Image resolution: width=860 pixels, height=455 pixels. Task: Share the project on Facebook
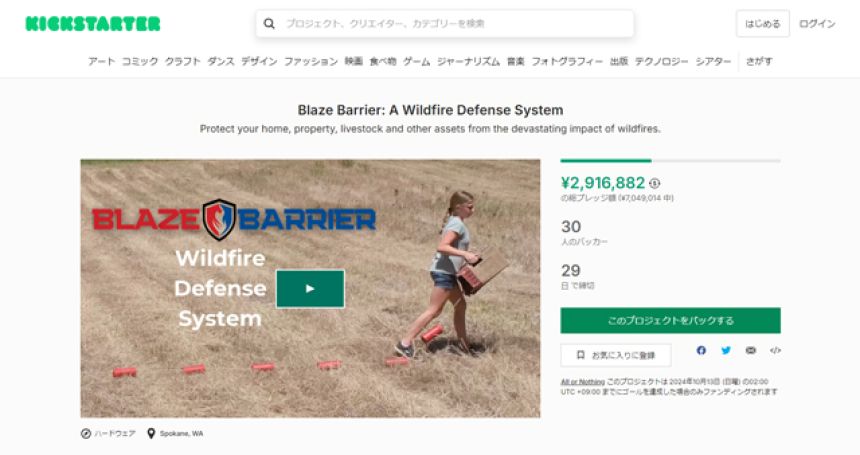(701, 350)
